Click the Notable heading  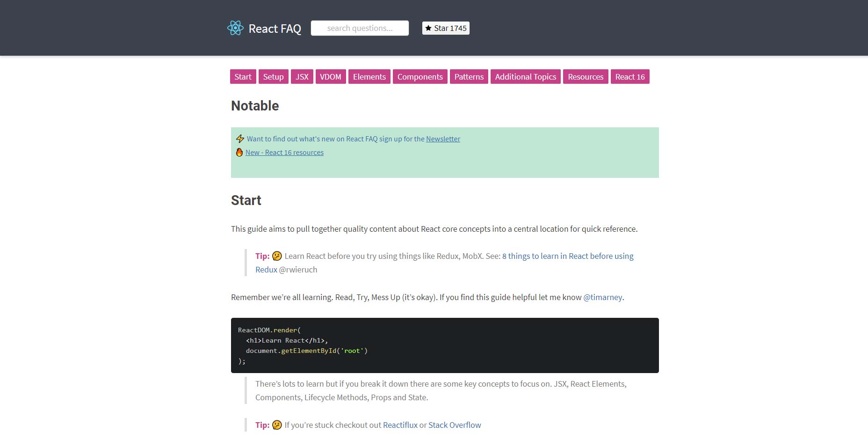(255, 106)
